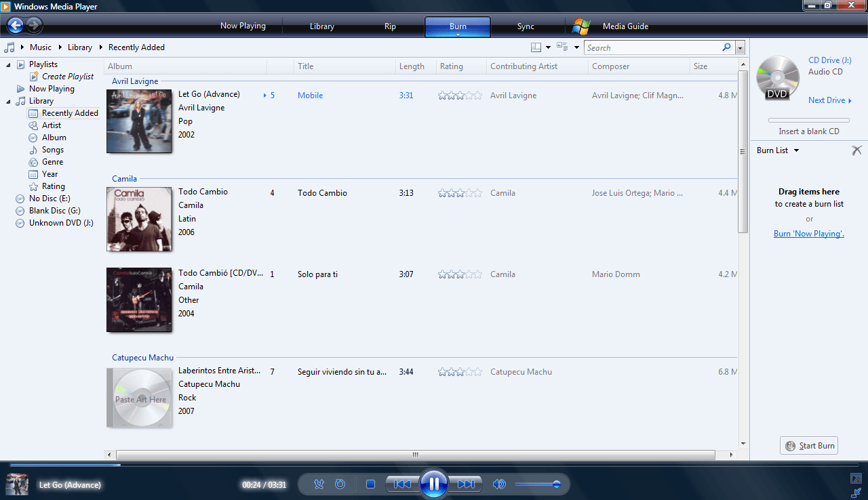
Task: Clear the burn list with X icon
Action: [856, 150]
